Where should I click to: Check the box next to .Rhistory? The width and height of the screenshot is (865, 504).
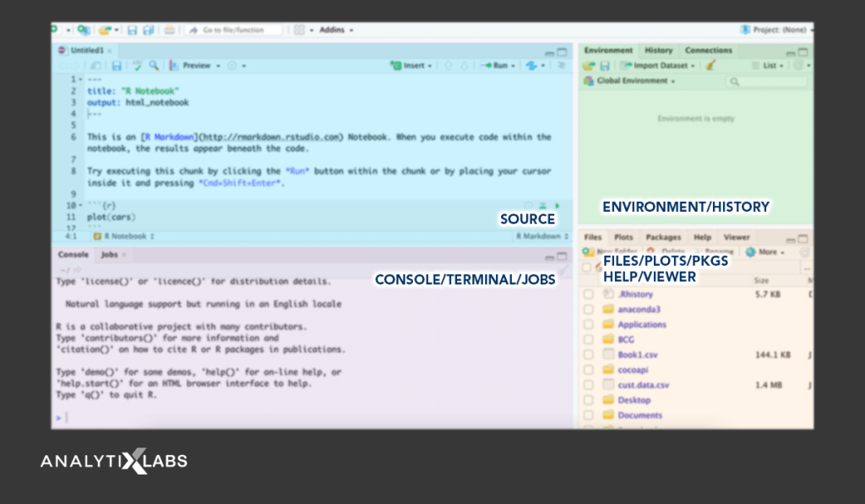click(589, 295)
